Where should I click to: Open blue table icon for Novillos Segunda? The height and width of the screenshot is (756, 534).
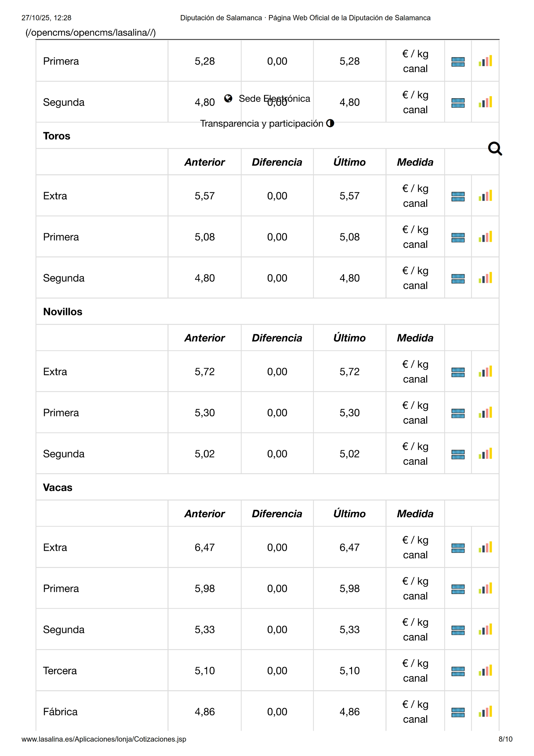point(458,454)
